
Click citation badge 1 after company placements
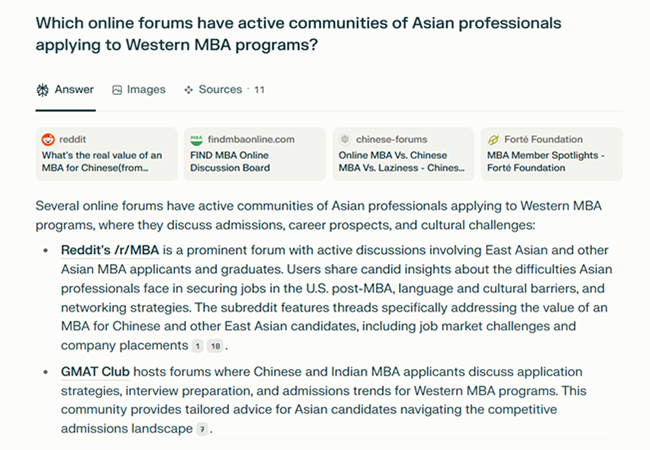pos(197,346)
